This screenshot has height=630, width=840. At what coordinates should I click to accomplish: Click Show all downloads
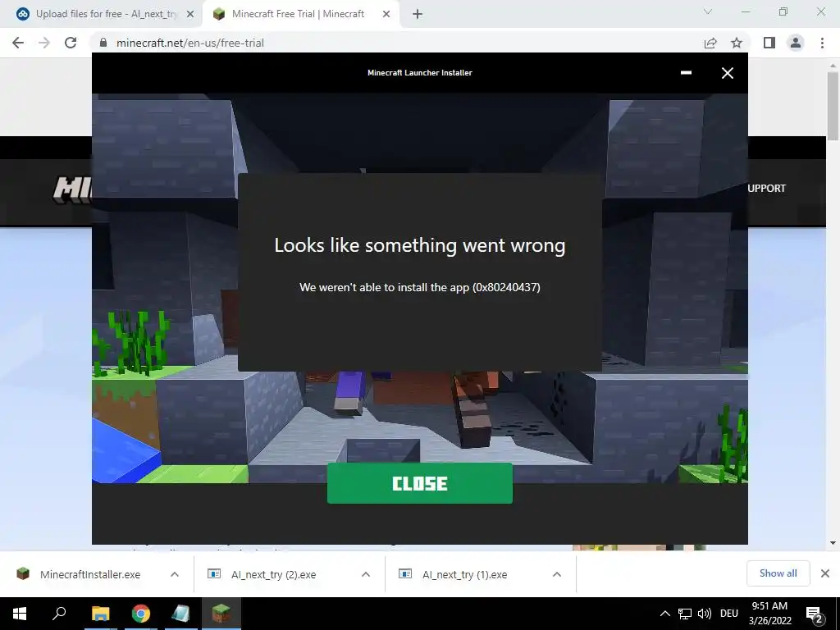(x=778, y=573)
